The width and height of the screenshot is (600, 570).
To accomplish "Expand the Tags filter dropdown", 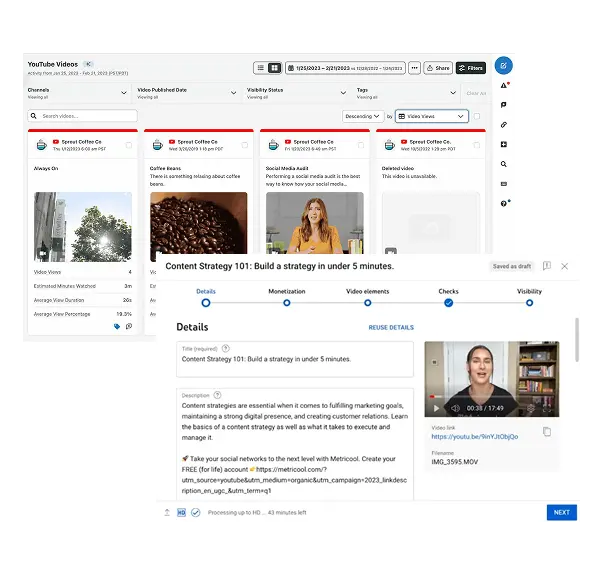I will point(406,93).
